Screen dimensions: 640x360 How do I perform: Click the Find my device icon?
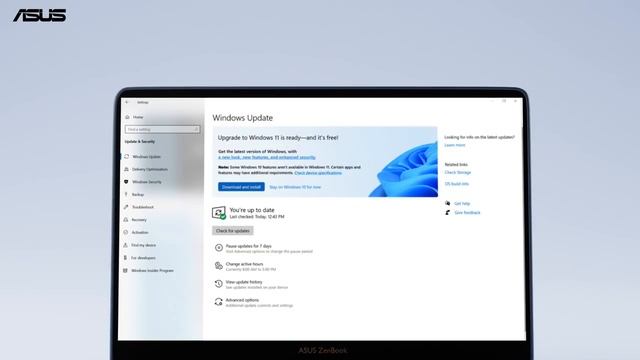coord(125,245)
